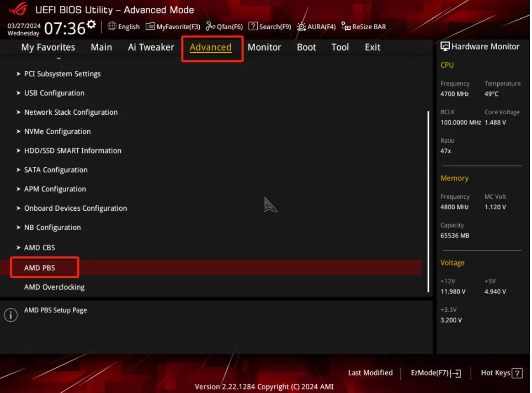Open MyFavorite(F3) list icon
Image resolution: width=532 pixels, height=393 pixels.
click(x=150, y=26)
